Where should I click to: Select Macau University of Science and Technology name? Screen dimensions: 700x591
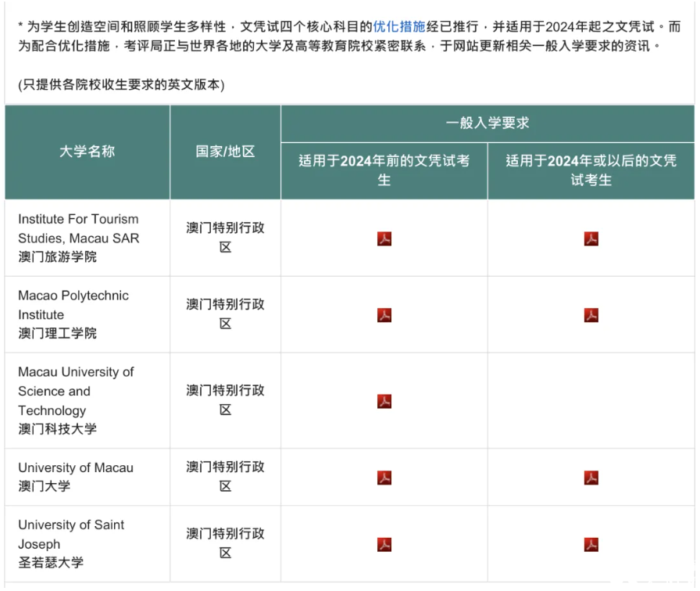[76, 392]
